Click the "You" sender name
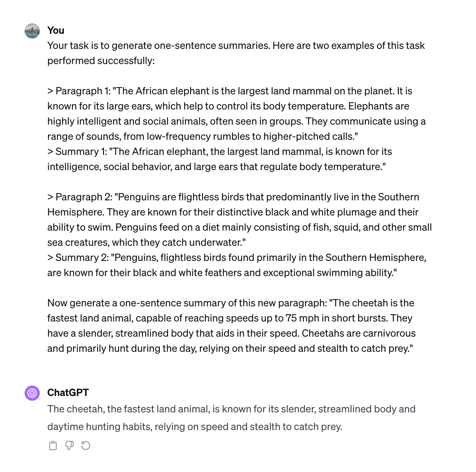This screenshot has height=472, width=476. point(56,30)
